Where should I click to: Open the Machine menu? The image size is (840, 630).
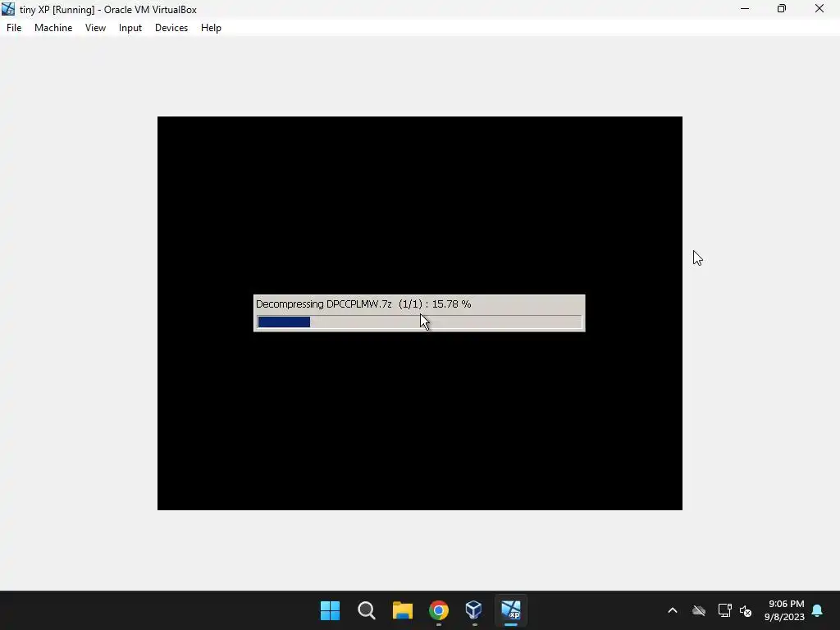click(53, 28)
